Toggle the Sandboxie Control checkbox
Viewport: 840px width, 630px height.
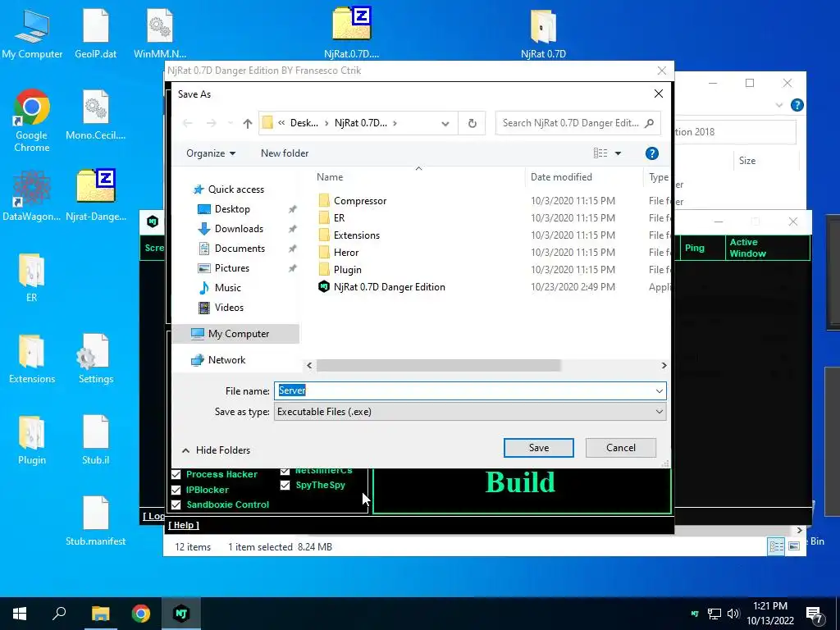click(x=176, y=504)
